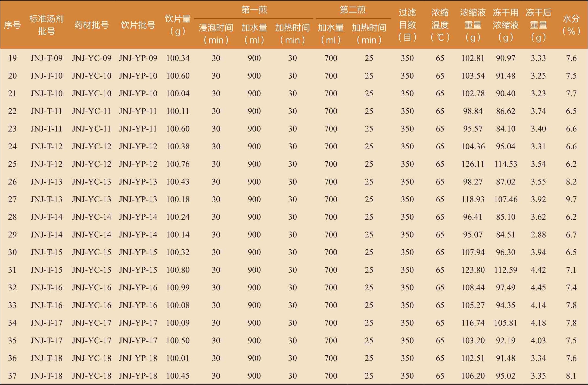Select value 4.14 in row 33
This screenshot has height=385, width=588.
click(538, 305)
